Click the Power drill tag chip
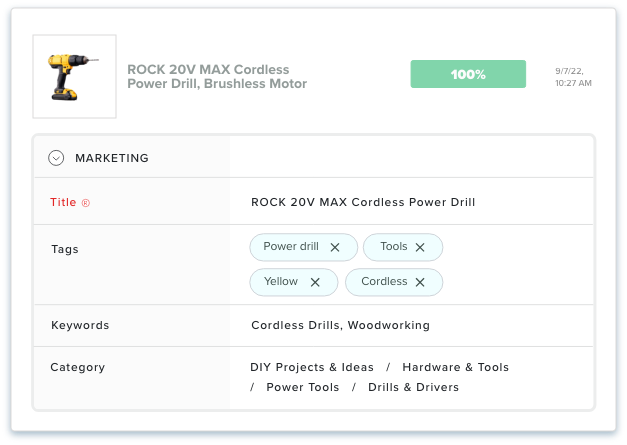The image size is (627, 445). [304, 247]
